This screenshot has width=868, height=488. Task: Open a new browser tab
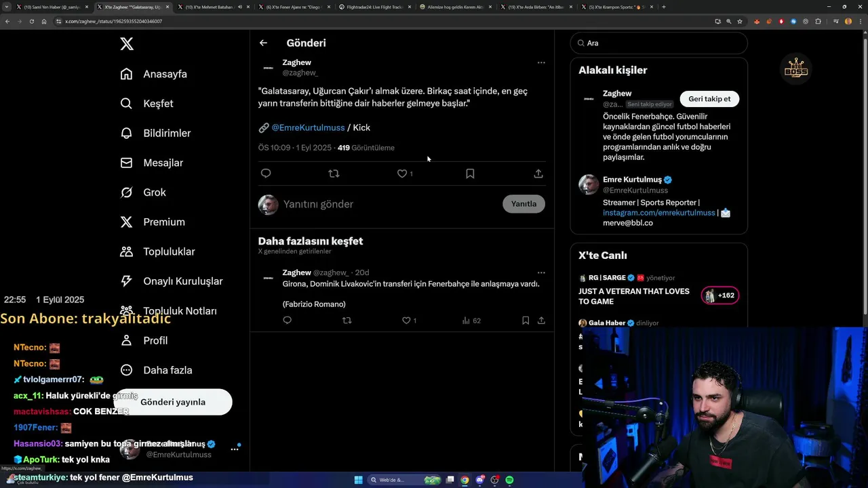664,7
